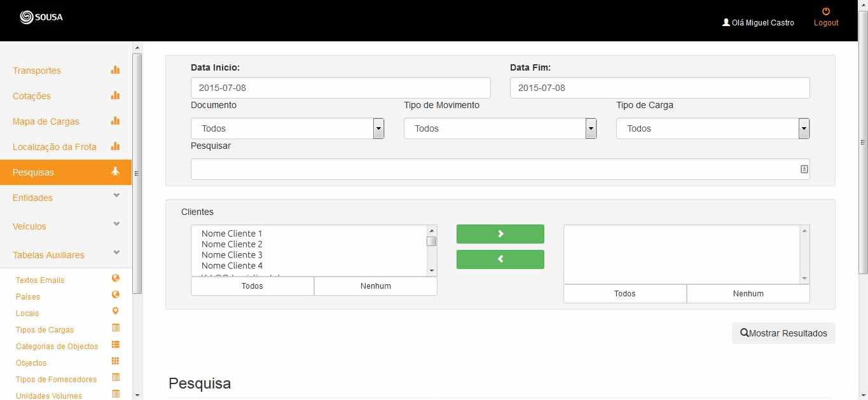
Task: Click the contact card icon in Pesquisar field
Action: point(804,169)
